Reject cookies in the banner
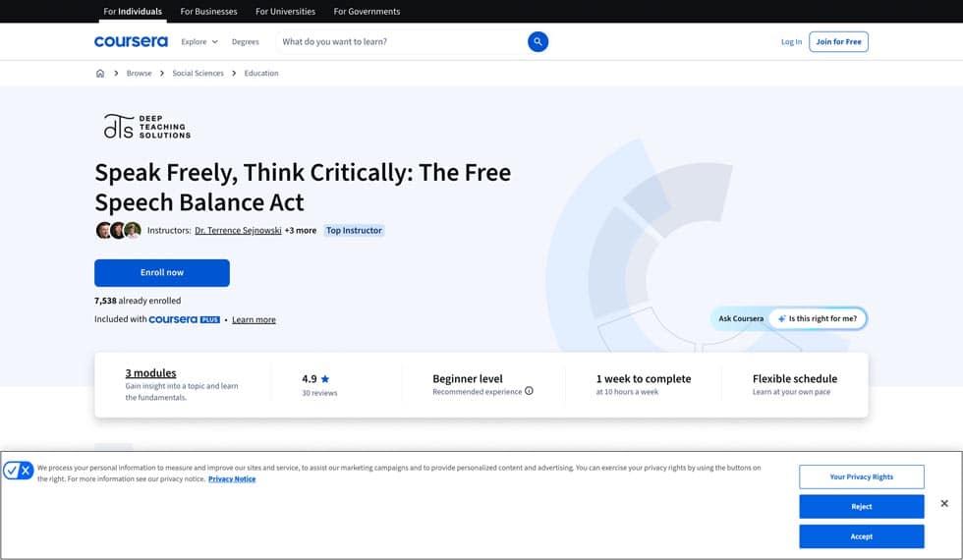This screenshot has width=963, height=560. tap(861, 507)
